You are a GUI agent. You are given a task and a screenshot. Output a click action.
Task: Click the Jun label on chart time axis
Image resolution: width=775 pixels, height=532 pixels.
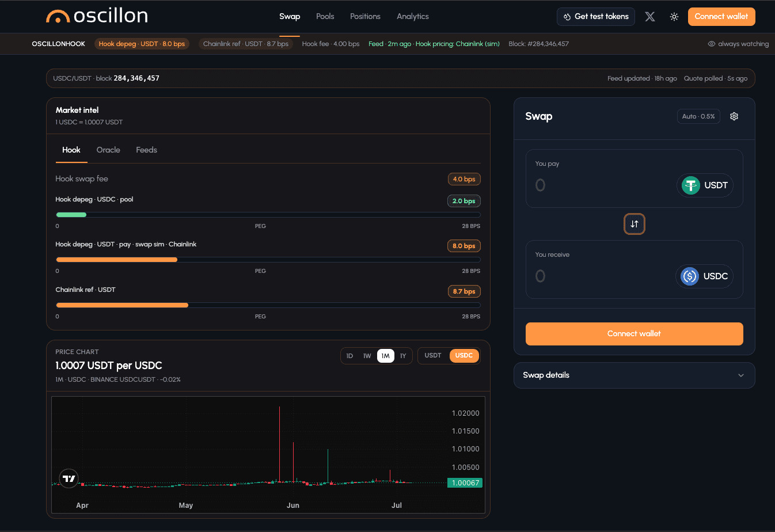[x=293, y=506]
